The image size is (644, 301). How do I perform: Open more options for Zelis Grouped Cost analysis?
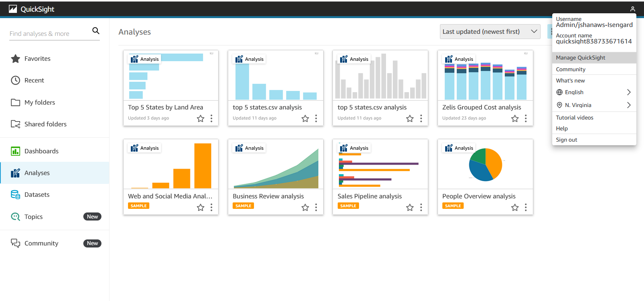526,118
